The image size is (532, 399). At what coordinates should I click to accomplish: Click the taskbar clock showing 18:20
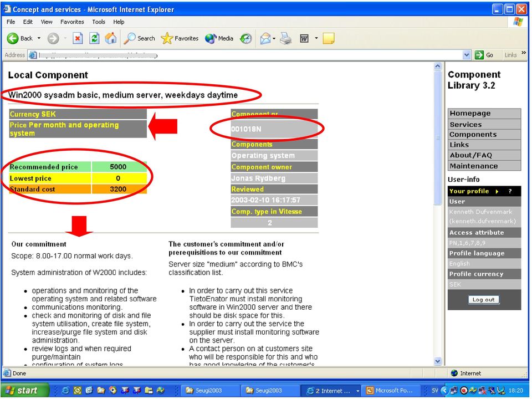pyautogui.click(x=516, y=391)
